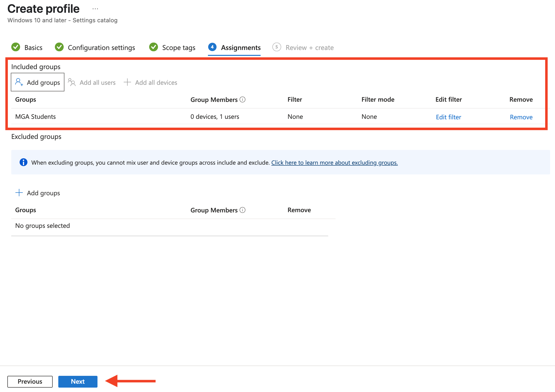Select the Review + create tab
Screen dimensions: 555x392
pyautogui.click(x=310, y=48)
